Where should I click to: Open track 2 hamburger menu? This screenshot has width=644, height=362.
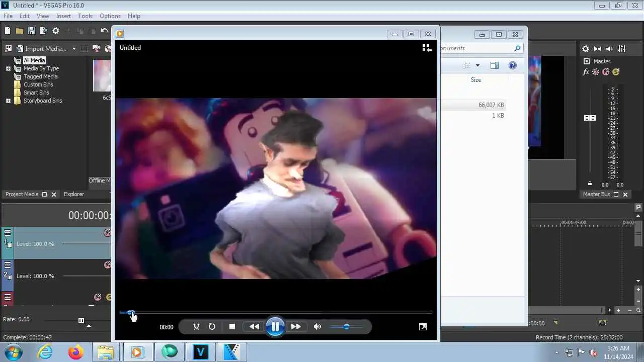tap(8, 265)
